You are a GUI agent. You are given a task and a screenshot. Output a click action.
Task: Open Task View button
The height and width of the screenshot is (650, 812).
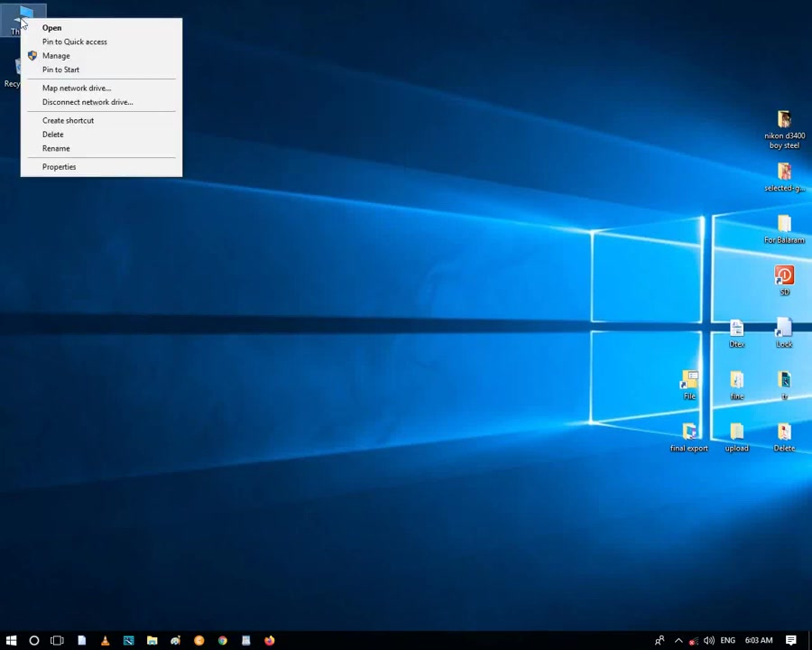[x=57, y=641]
